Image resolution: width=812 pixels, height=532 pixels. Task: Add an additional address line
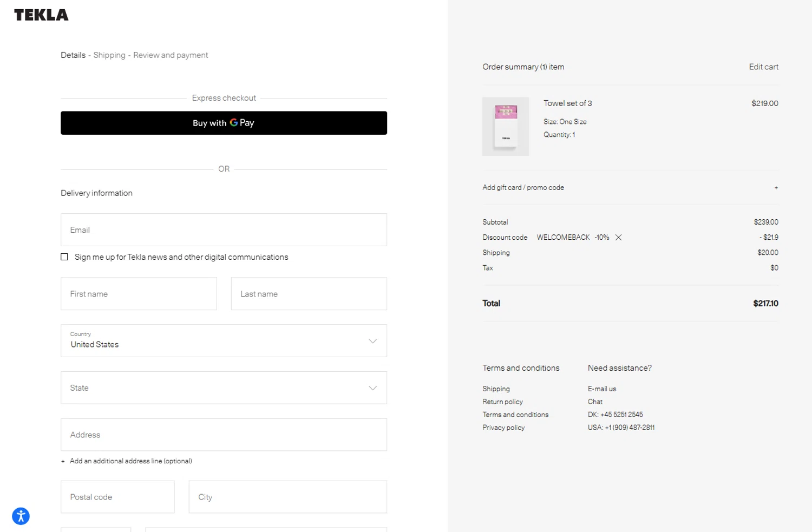click(x=127, y=461)
